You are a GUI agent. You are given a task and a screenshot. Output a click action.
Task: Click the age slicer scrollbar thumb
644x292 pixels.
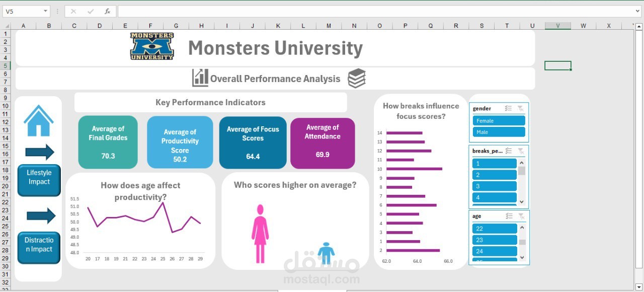(x=522, y=242)
